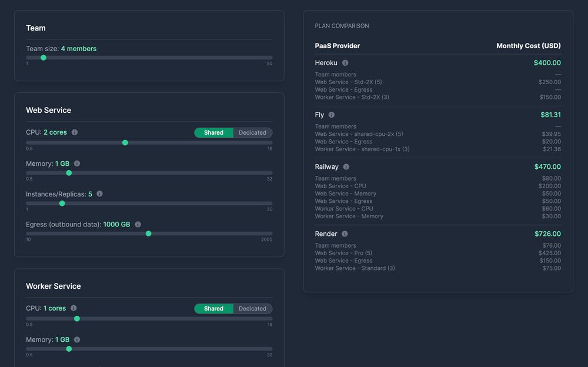Click the info icon next to Instances/Replicas
The width and height of the screenshot is (588, 367).
coord(100,194)
